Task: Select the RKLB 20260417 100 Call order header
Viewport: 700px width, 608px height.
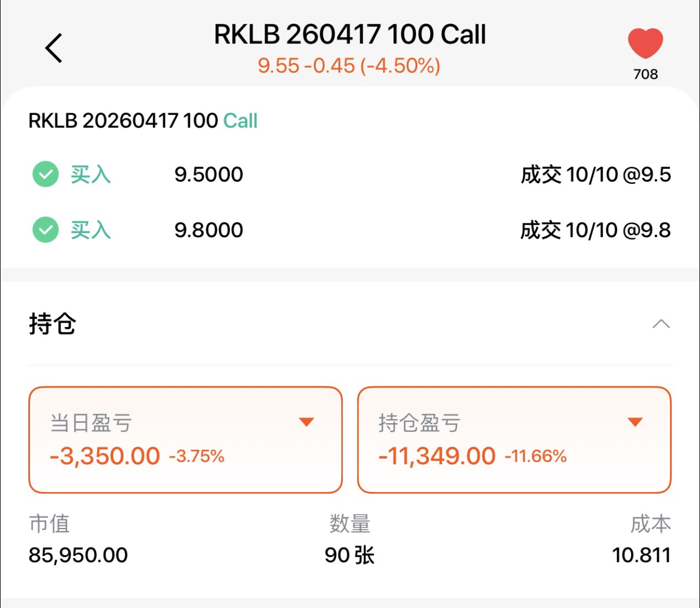Action: tap(143, 120)
